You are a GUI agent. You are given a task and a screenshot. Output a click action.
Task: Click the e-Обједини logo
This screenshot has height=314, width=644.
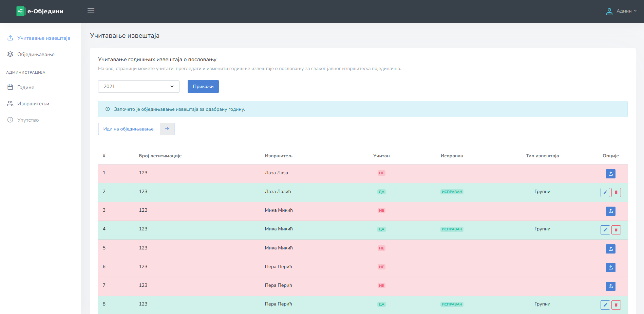click(x=40, y=11)
